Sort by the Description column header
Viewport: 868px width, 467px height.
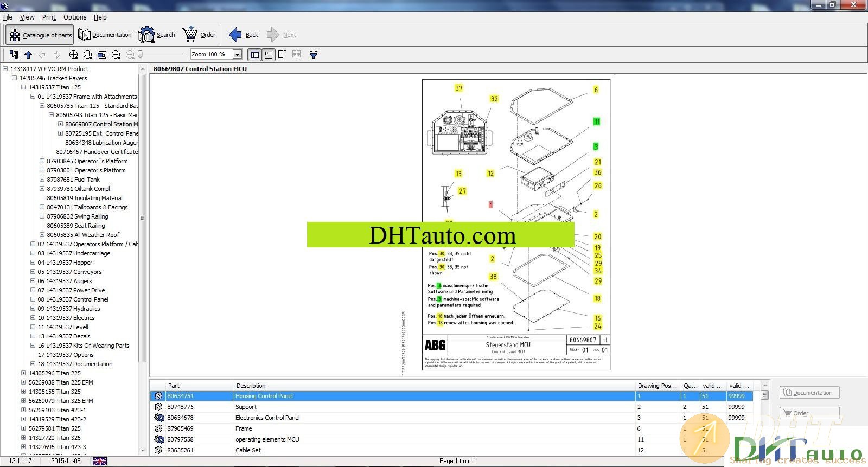435,386
